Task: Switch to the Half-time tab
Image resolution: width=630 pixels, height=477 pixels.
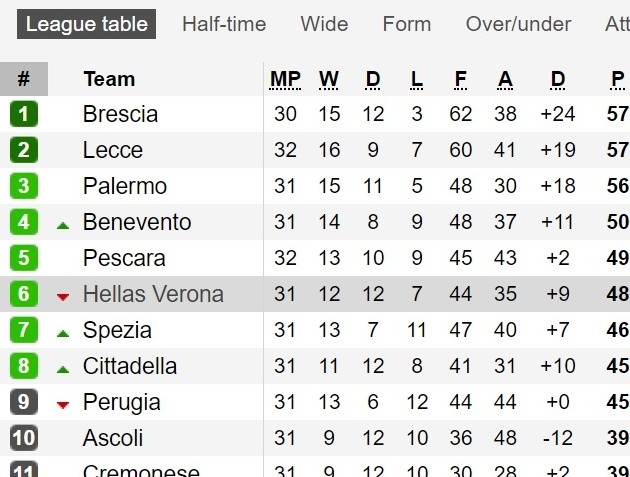Action: (224, 24)
